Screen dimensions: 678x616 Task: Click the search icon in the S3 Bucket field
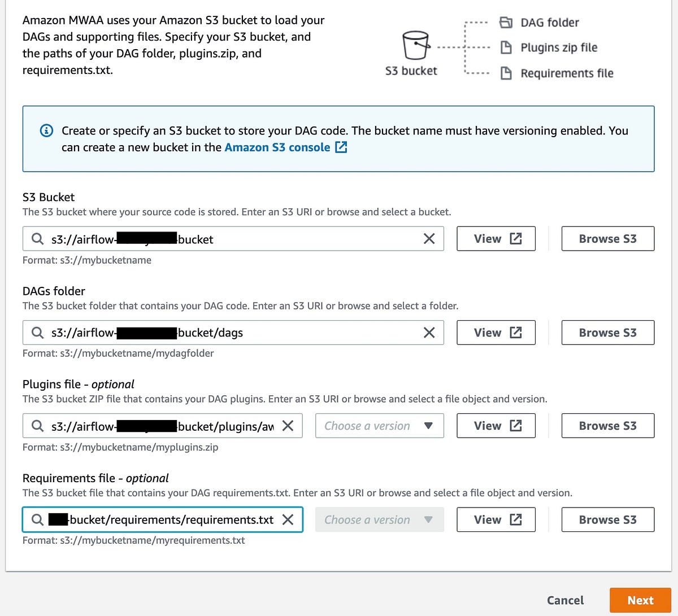(x=37, y=238)
